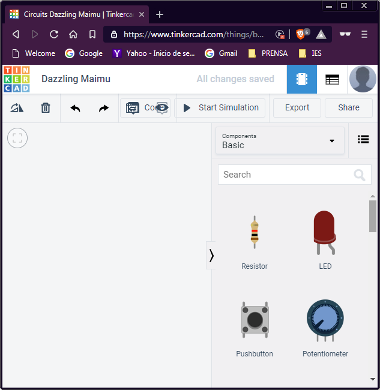This screenshot has width=380, height=390.
Task: Go to the browser home page
Action: tap(73, 34)
